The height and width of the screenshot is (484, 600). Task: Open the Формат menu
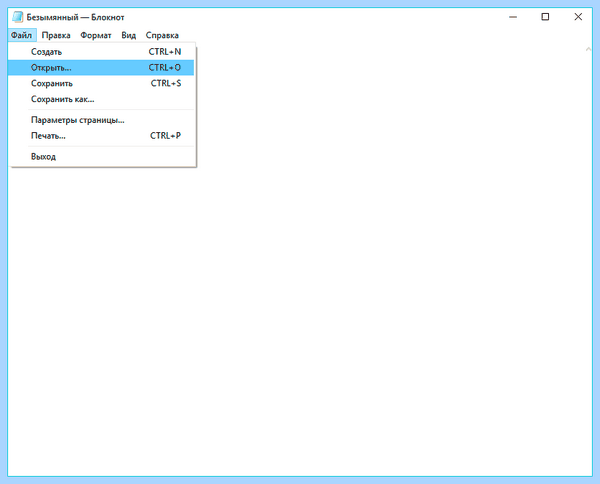[x=96, y=35]
